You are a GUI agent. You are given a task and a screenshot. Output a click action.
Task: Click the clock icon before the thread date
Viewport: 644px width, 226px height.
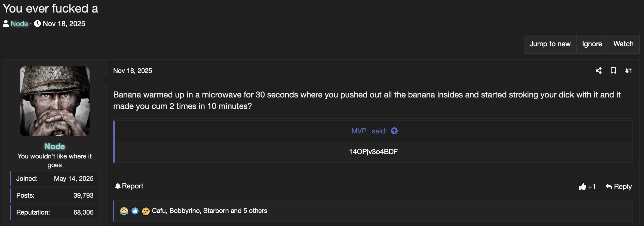point(38,23)
